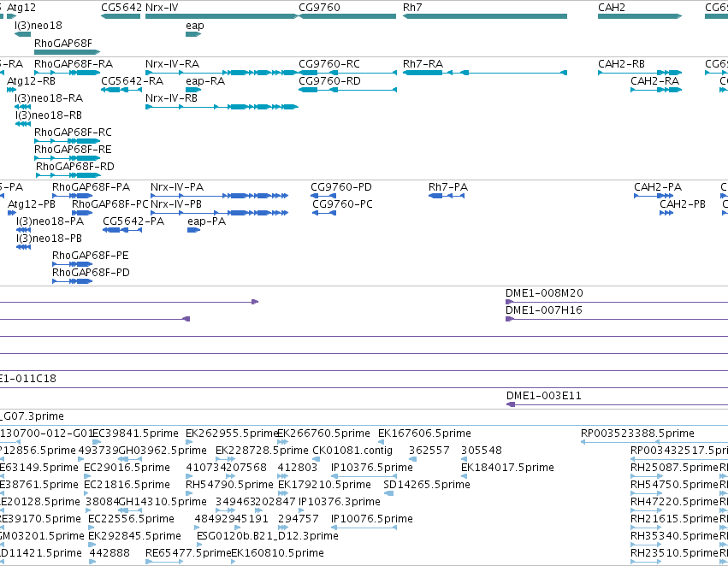Select EST EK184017.5prime

[507, 467]
